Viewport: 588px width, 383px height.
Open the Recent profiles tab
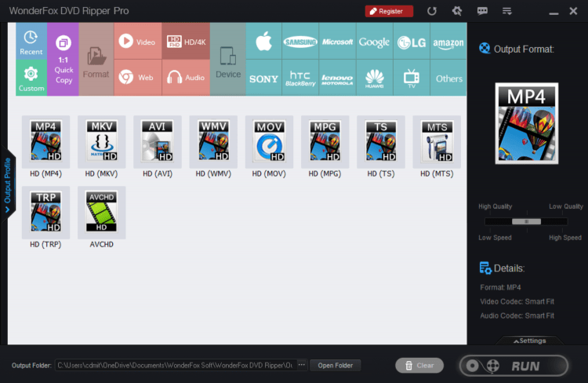pos(31,41)
